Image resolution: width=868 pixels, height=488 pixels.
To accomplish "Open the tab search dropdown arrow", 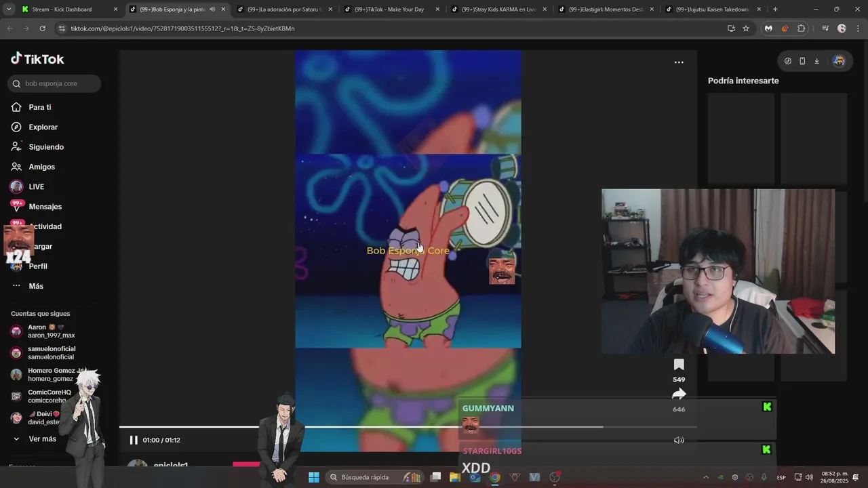I will click(x=9, y=9).
